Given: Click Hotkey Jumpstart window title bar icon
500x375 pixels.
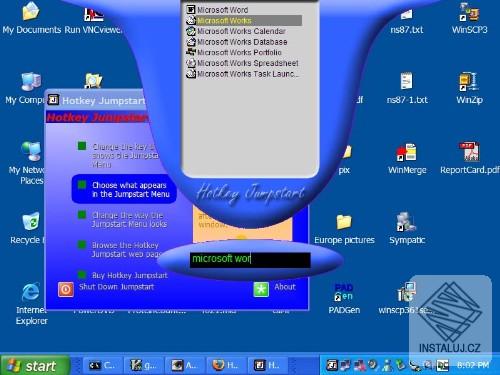Looking at the screenshot, I should tap(53, 100).
